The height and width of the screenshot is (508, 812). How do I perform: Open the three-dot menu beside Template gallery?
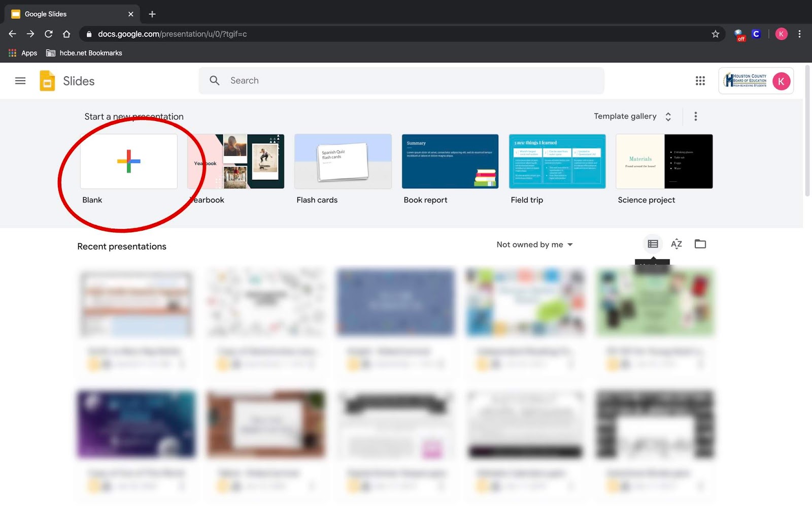(x=696, y=116)
